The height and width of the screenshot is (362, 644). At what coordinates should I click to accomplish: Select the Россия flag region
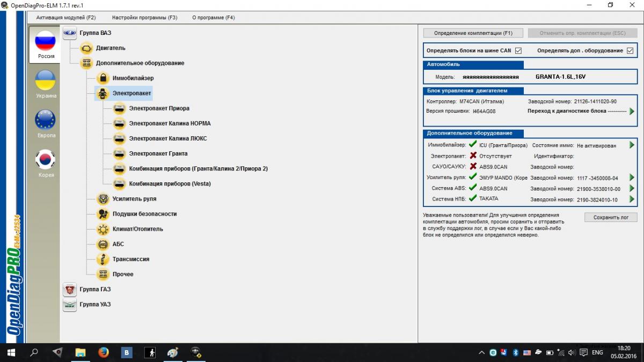tap(46, 45)
